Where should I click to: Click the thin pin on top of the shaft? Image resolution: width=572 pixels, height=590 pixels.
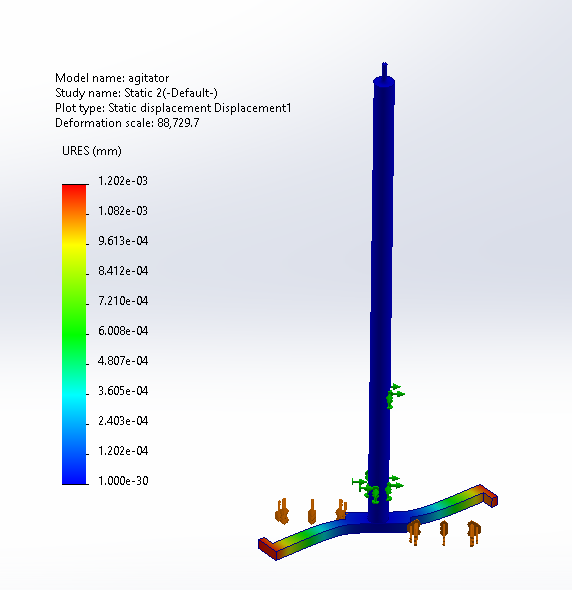(x=385, y=70)
